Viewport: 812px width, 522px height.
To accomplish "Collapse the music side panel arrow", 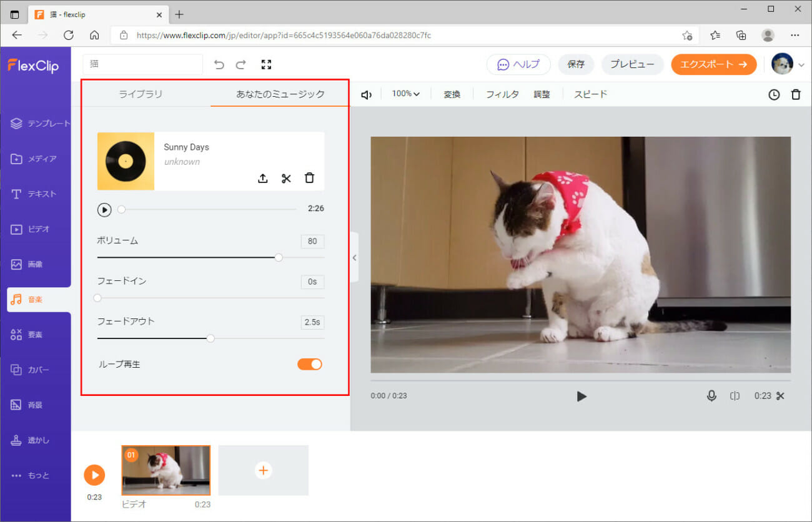I will point(354,257).
